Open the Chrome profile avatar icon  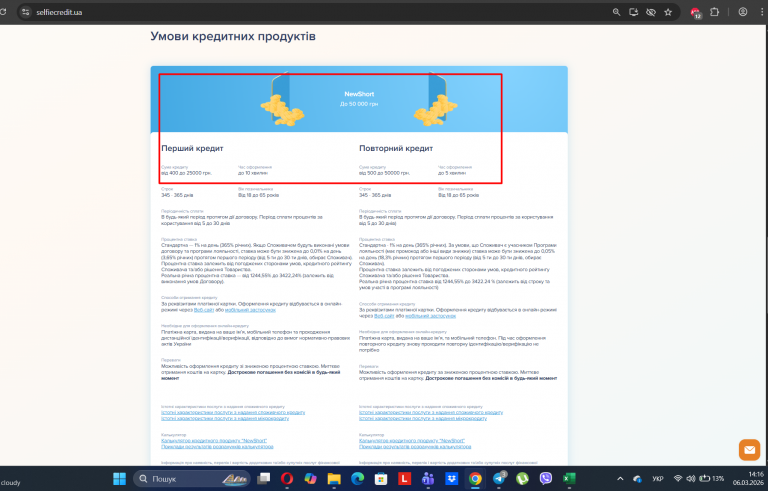coord(743,12)
